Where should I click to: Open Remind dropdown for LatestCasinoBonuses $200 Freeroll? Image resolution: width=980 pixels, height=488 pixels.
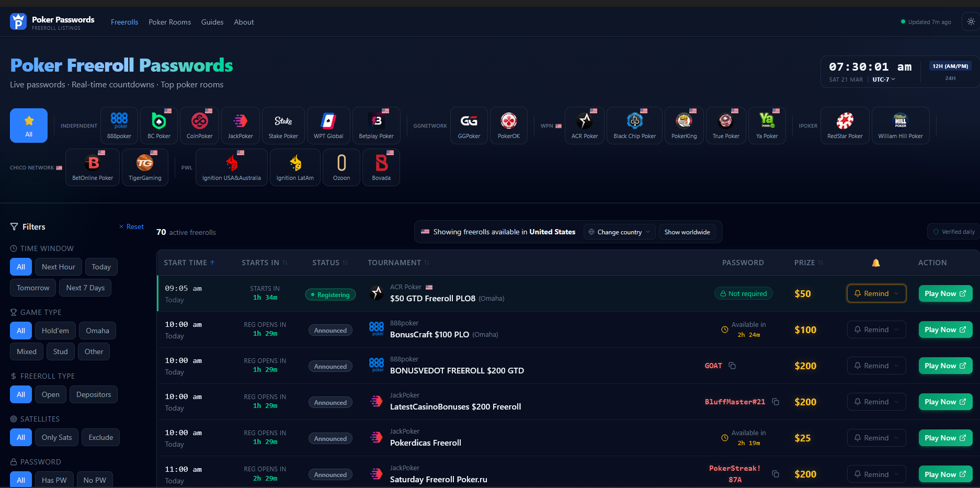[x=876, y=402]
